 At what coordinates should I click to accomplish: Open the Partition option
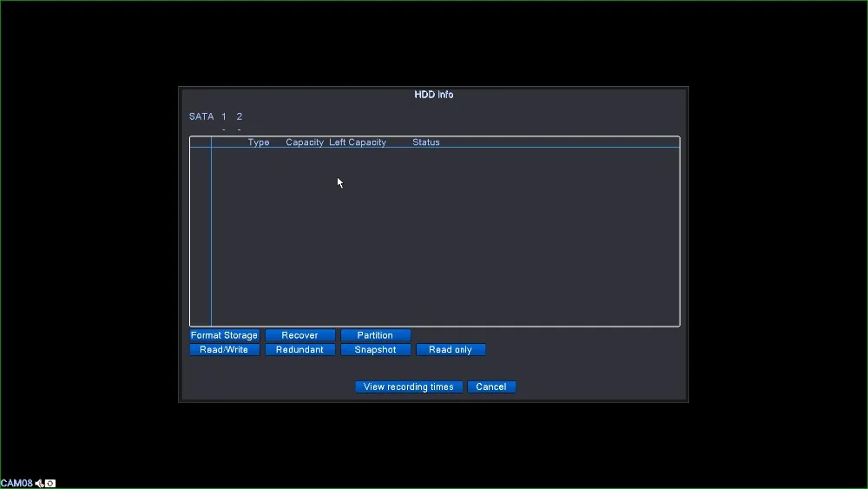pyautogui.click(x=375, y=335)
